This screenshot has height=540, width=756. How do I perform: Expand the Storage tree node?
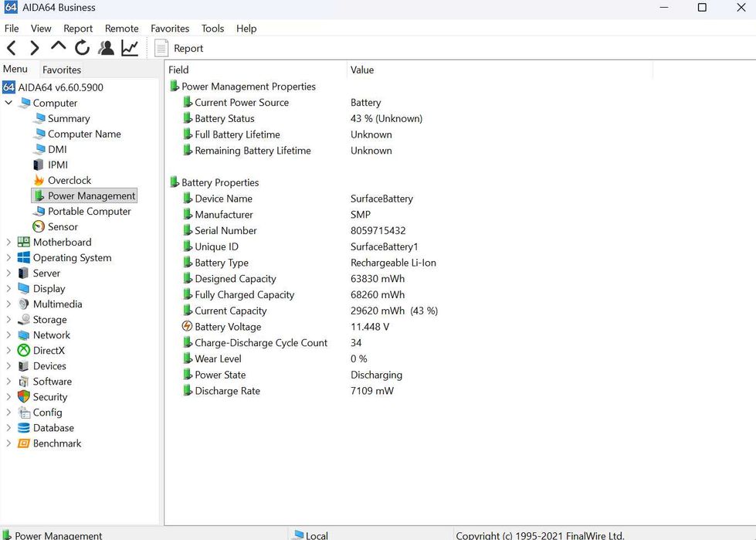coord(8,319)
